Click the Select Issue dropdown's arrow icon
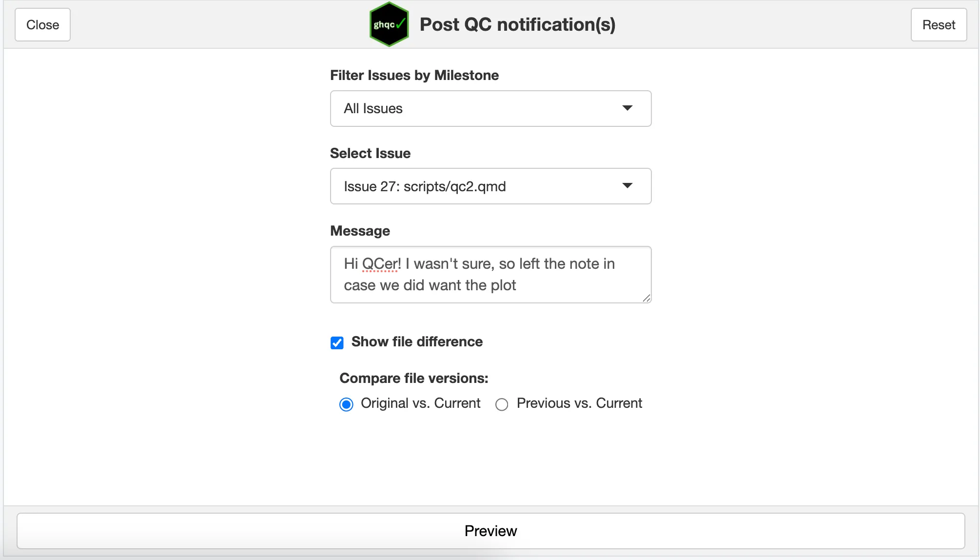The image size is (980, 560). coord(627,185)
